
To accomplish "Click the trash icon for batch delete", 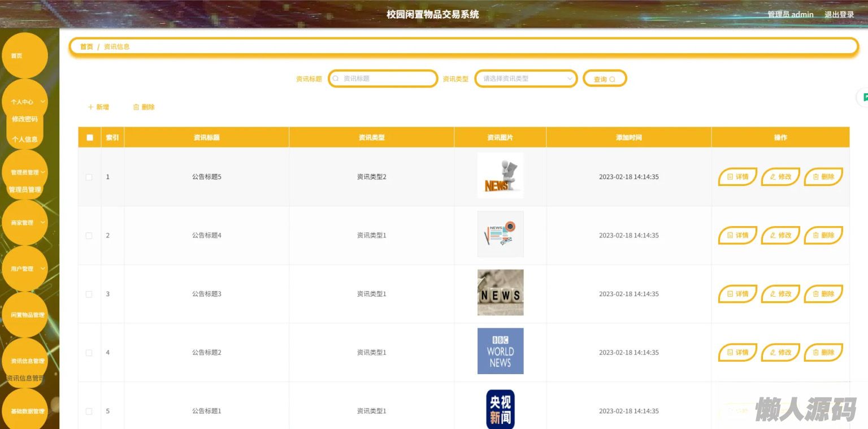I will click(136, 107).
